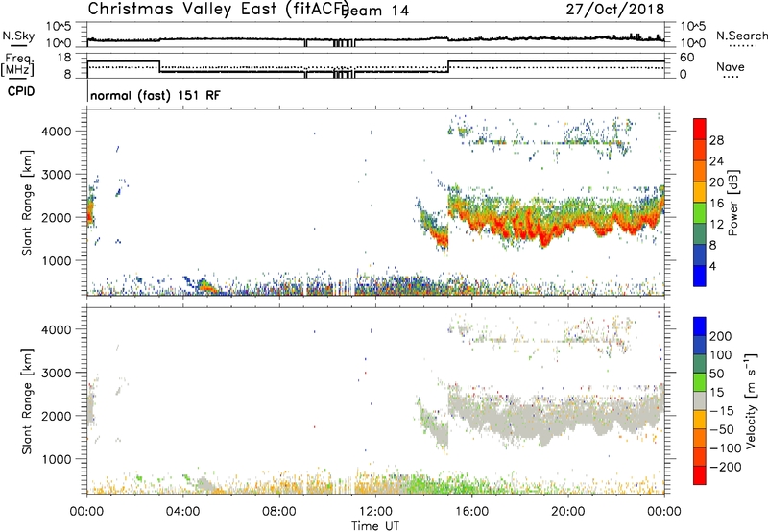Click the "4" label on Power colorbar
This screenshot has width=768, height=532.
[x=712, y=266]
